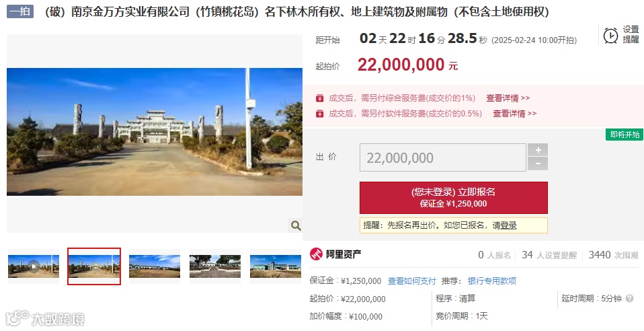
Task: Select the fourth thumbnail with trees
Action: (x=215, y=266)
